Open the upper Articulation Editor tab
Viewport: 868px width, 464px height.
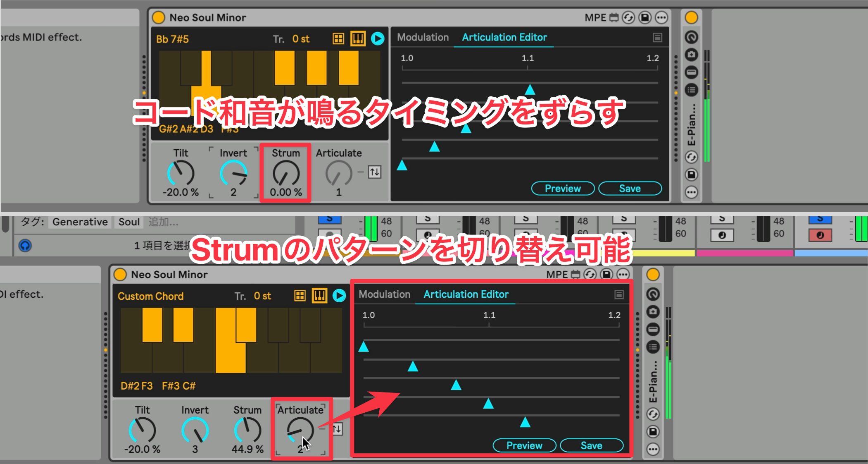(x=504, y=37)
